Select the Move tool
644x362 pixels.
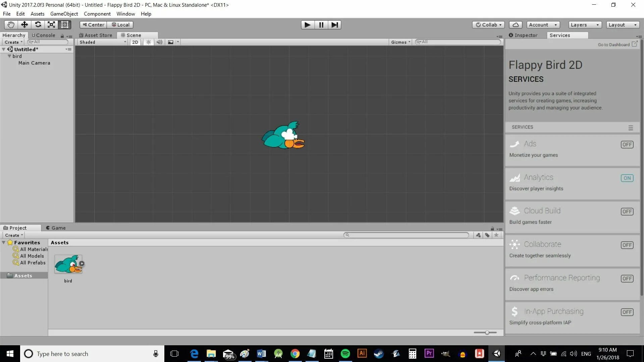pos(24,25)
